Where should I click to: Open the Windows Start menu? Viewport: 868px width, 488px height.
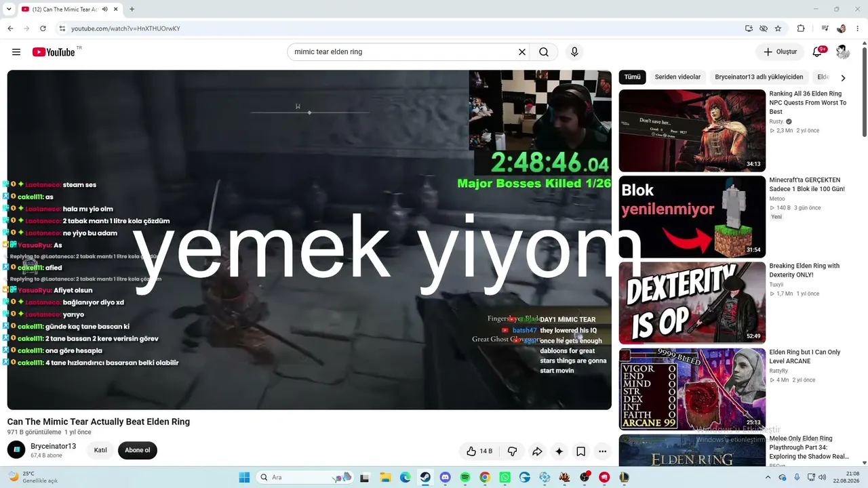tap(244, 477)
